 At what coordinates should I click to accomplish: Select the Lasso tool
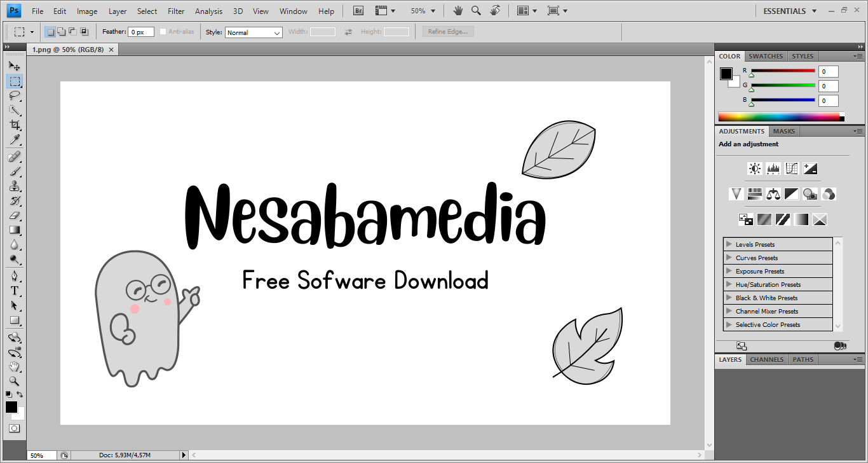tap(14, 96)
